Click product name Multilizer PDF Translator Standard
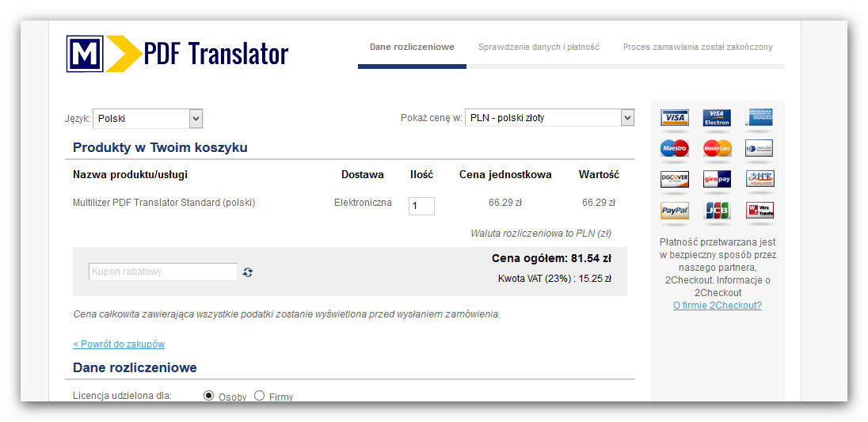This screenshot has height=422, width=868. (x=164, y=203)
